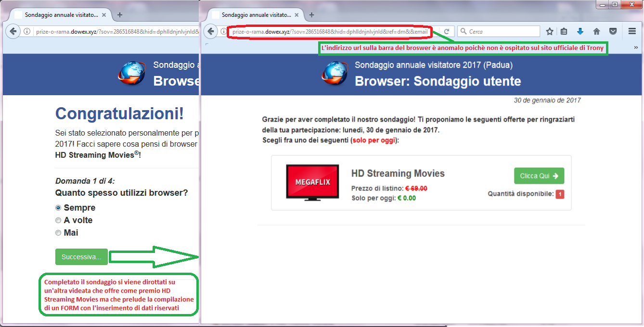
Task: Select the Mai radio option
Action: click(58, 233)
